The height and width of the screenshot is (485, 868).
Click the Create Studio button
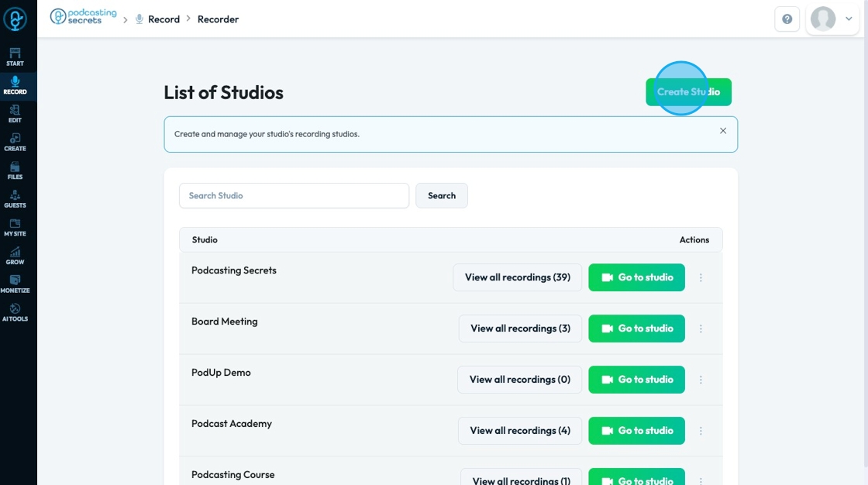coord(688,92)
